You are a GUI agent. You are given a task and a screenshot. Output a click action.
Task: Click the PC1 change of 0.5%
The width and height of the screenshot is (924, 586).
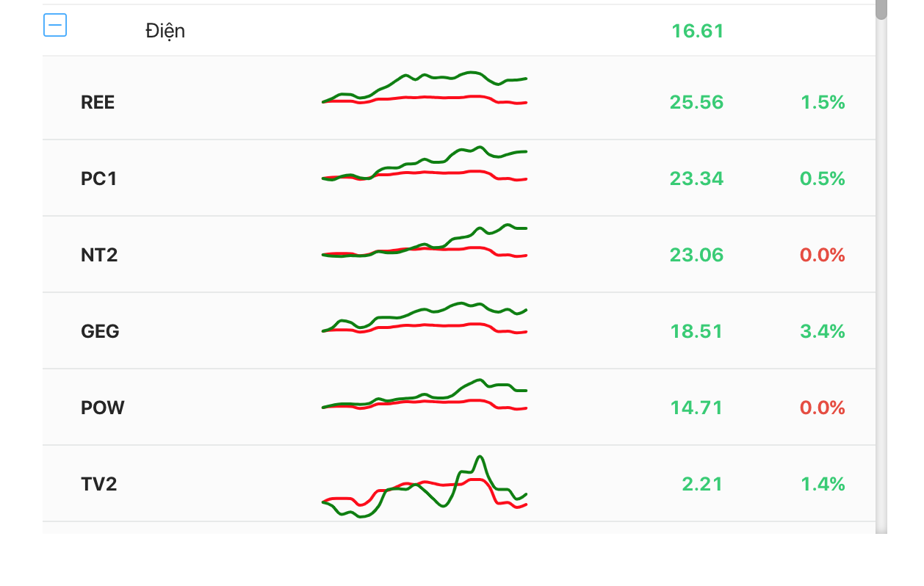(x=823, y=178)
